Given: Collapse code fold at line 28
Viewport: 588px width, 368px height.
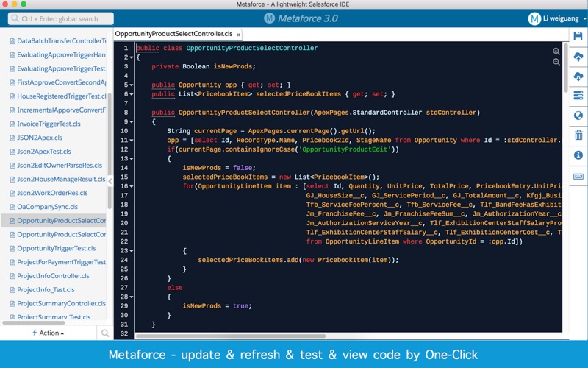Looking at the screenshot, I should pyautogui.click(x=132, y=297).
